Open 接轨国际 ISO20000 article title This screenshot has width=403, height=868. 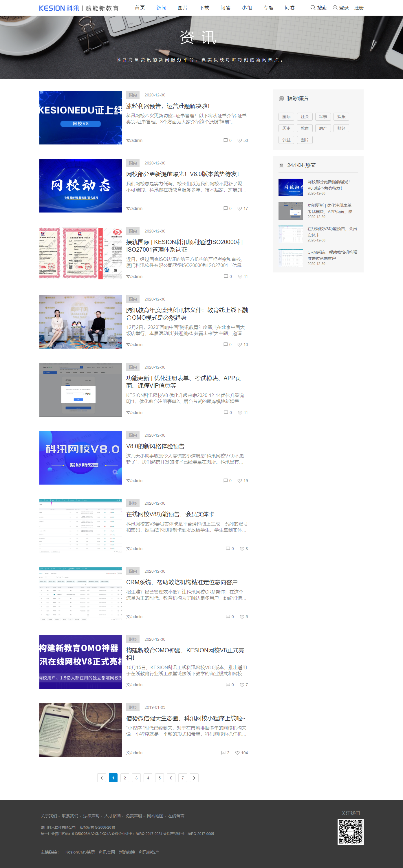point(184,246)
